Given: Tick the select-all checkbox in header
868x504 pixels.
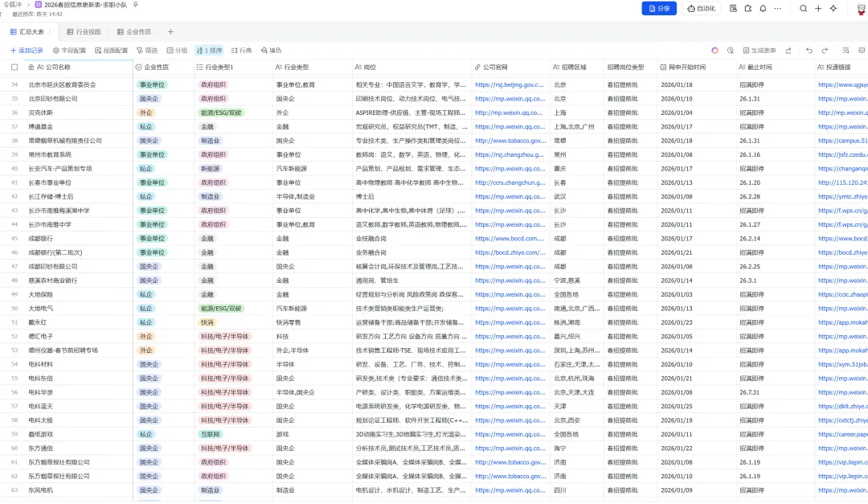Looking at the screenshot, I should [x=14, y=67].
